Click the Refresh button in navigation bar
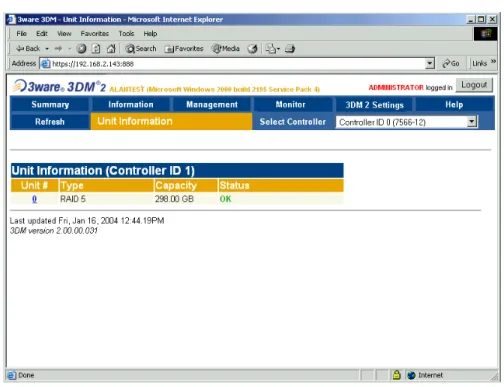Image resolution: width=504 pixels, height=387 pixels. click(50, 122)
